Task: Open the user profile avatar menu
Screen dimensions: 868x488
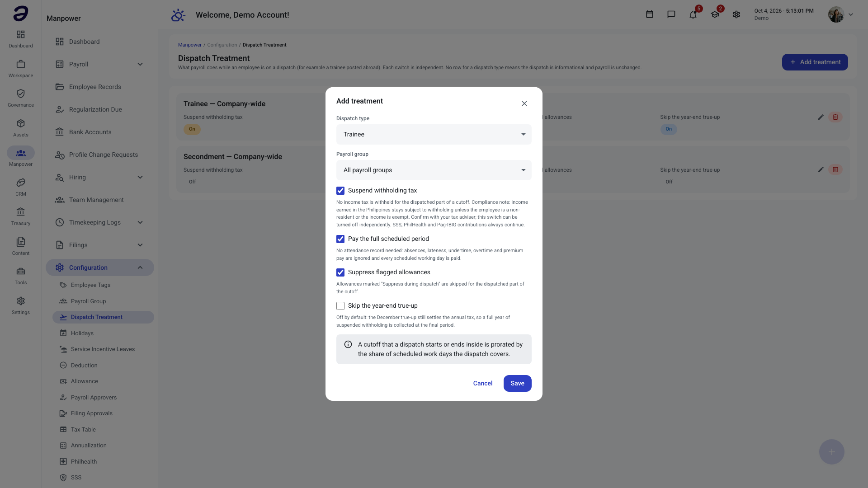Action: point(841,14)
